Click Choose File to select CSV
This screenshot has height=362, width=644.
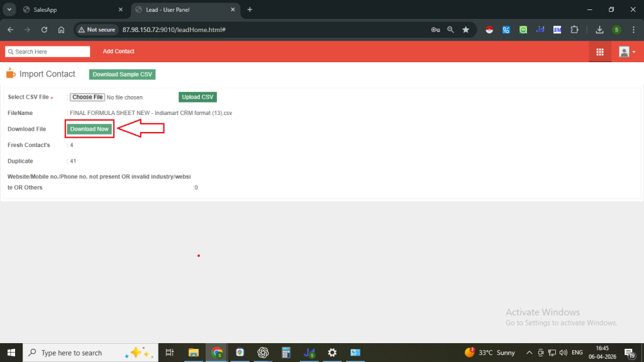tap(87, 97)
